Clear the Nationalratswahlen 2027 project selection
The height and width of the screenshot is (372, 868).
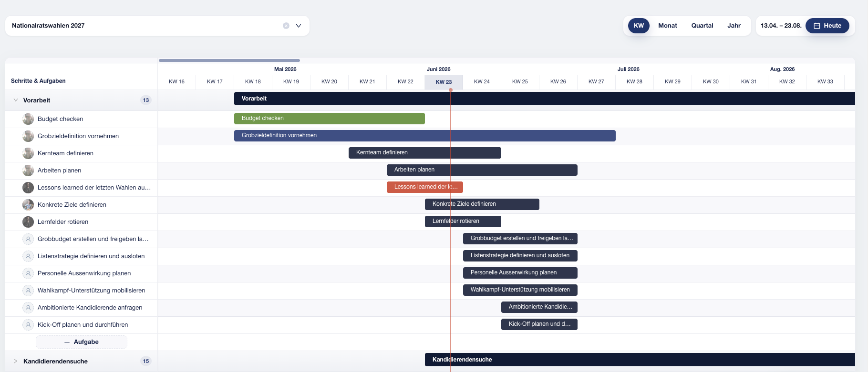[286, 26]
